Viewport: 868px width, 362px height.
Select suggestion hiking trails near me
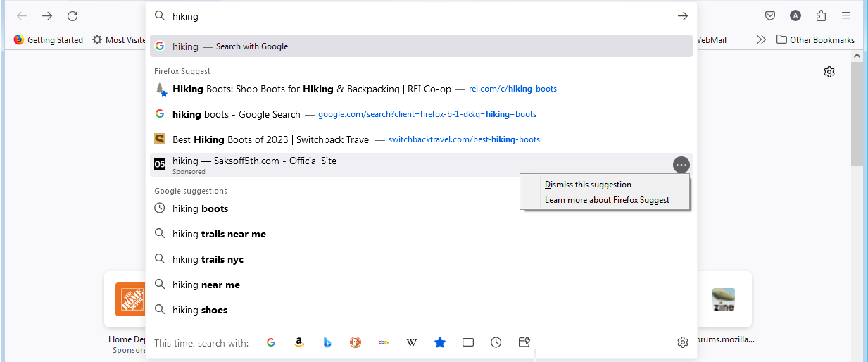coord(421,234)
